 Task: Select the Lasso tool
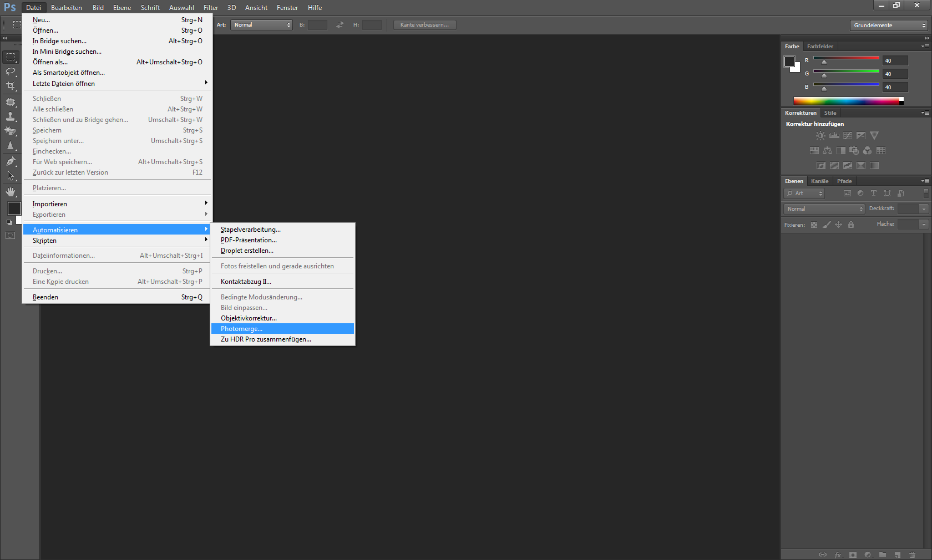pyautogui.click(x=11, y=72)
